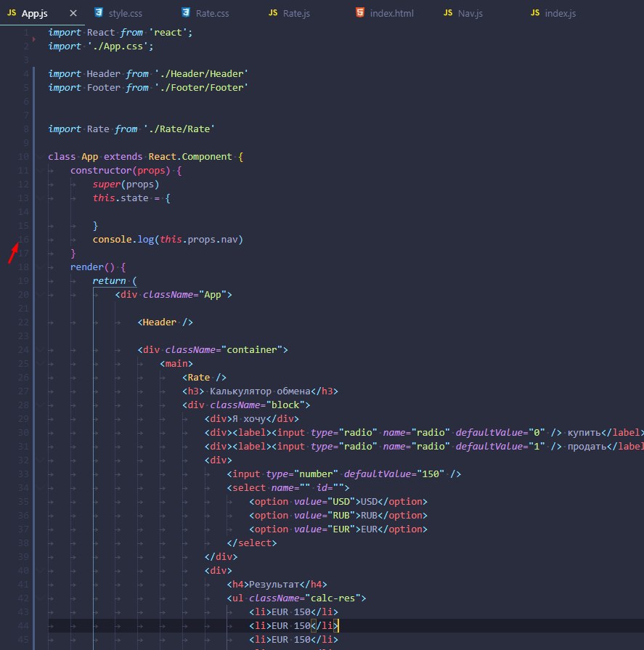Click console.log(this.props.nav) statement
This screenshot has width=644, height=650.
pyautogui.click(x=168, y=239)
